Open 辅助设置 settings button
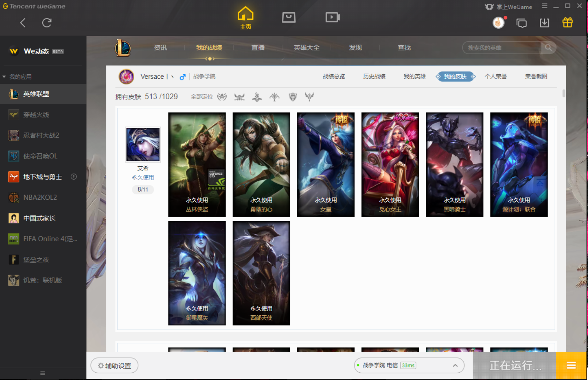Screen dimensions: 588x380 point(114,366)
